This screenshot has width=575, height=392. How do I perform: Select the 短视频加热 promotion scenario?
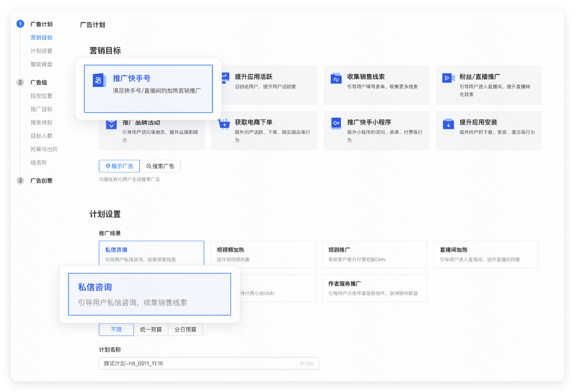click(263, 254)
